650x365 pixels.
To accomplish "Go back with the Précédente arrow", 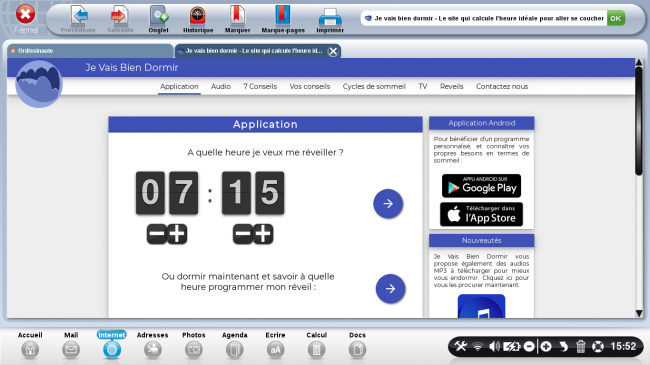I will tap(78, 19).
